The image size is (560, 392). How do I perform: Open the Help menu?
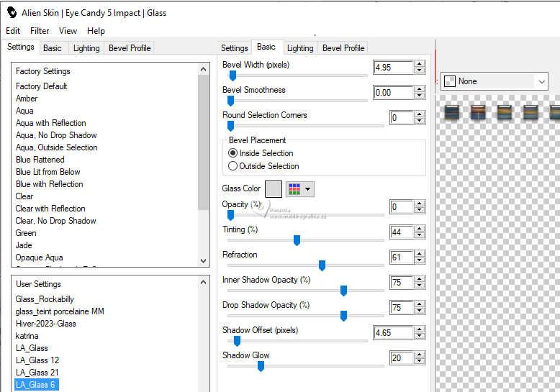tap(96, 31)
